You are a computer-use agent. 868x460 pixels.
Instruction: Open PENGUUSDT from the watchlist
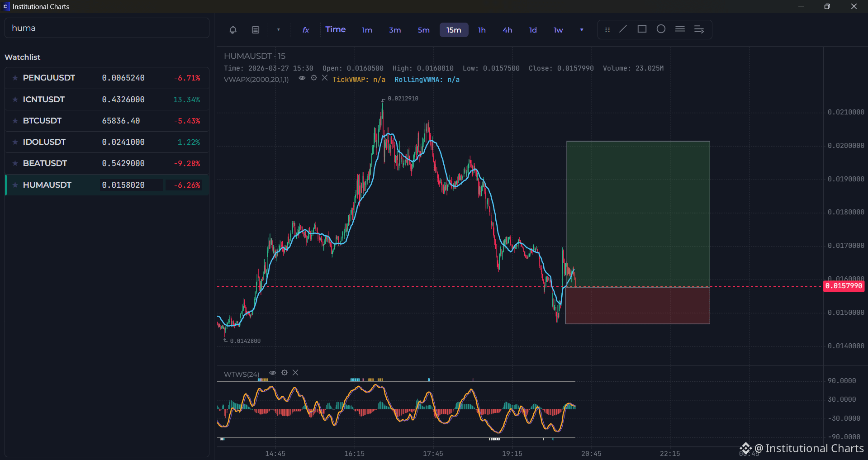pyautogui.click(x=107, y=78)
